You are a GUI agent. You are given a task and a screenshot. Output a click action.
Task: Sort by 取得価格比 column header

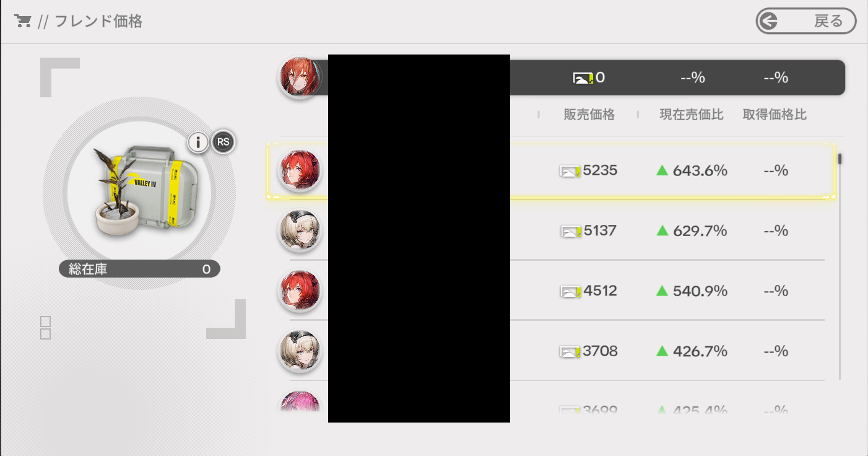pos(775,115)
